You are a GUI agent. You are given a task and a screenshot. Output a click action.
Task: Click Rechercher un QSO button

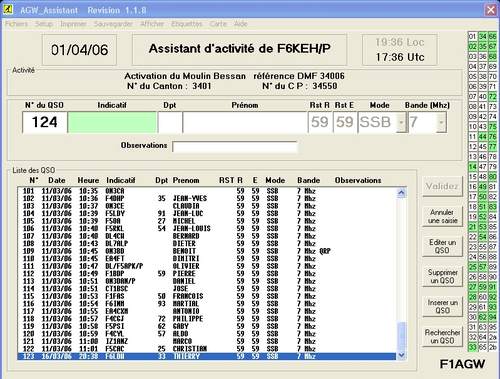[442, 336]
